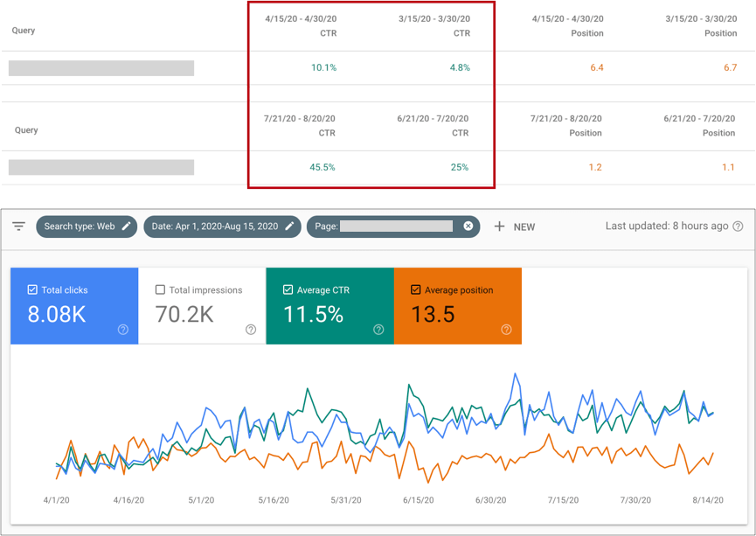756x536 pixels.
Task: Check the Total impressions checkbox
Action: 160,289
